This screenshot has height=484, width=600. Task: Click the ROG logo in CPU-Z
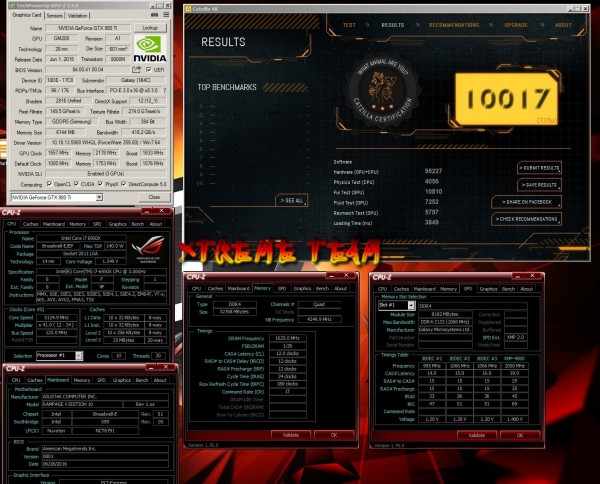pyautogui.click(x=148, y=248)
